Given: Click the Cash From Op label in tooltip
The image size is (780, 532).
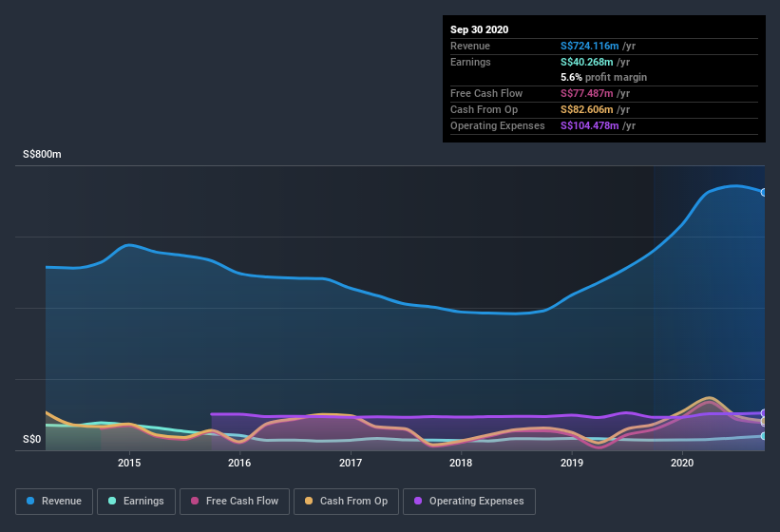Looking at the screenshot, I should click(x=484, y=109).
